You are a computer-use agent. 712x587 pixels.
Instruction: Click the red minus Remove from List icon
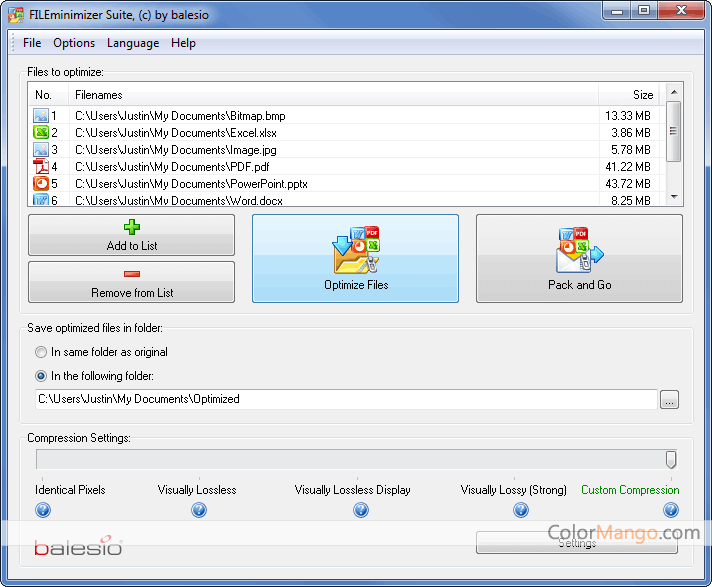tap(132, 275)
